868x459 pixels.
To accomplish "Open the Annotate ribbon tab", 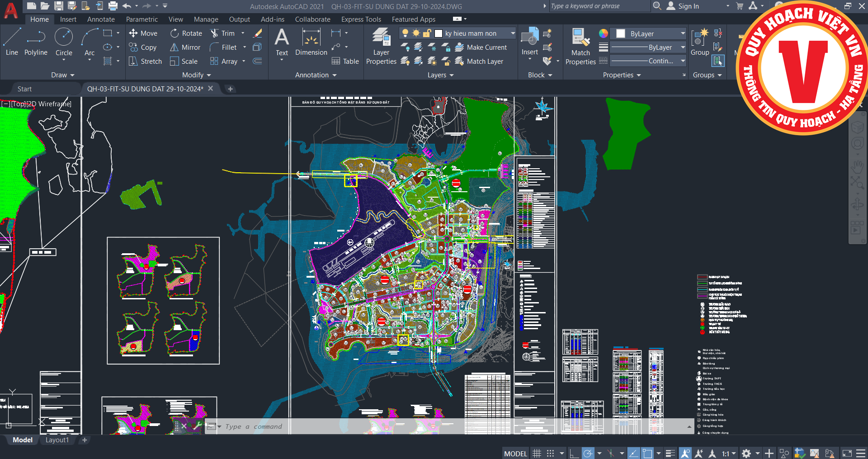I will coord(101,19).
